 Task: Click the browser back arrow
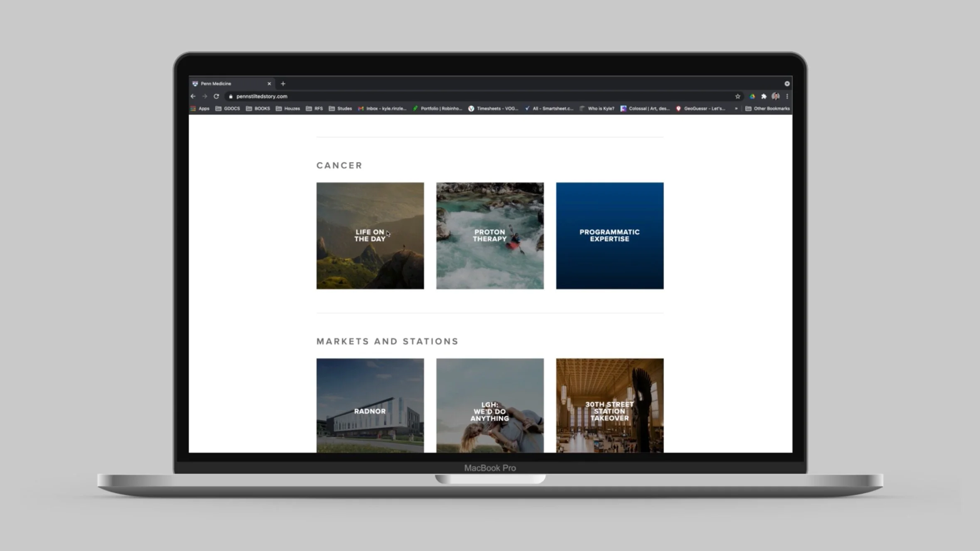(193, 96)
